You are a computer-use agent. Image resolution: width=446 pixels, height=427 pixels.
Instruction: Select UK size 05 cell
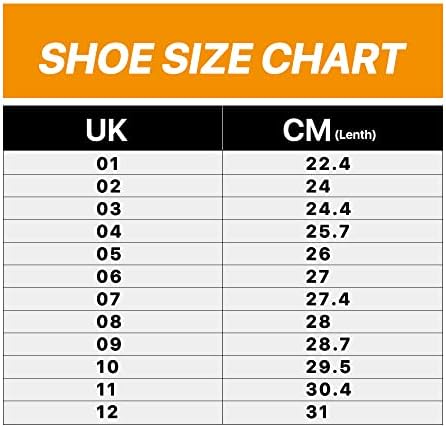(x=113, y=254)
